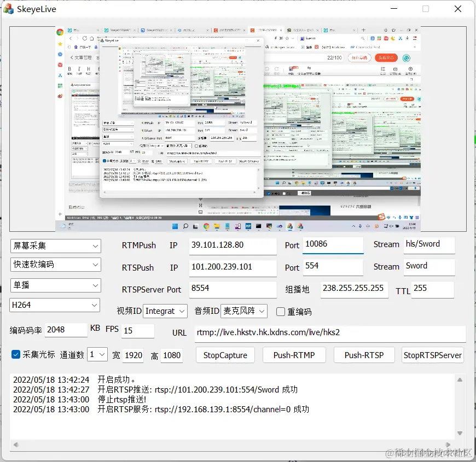Uncheck the 采集光标 cursor capture checkbox
The width and height of the screenshot is (476, 462).
pos(16,355)
